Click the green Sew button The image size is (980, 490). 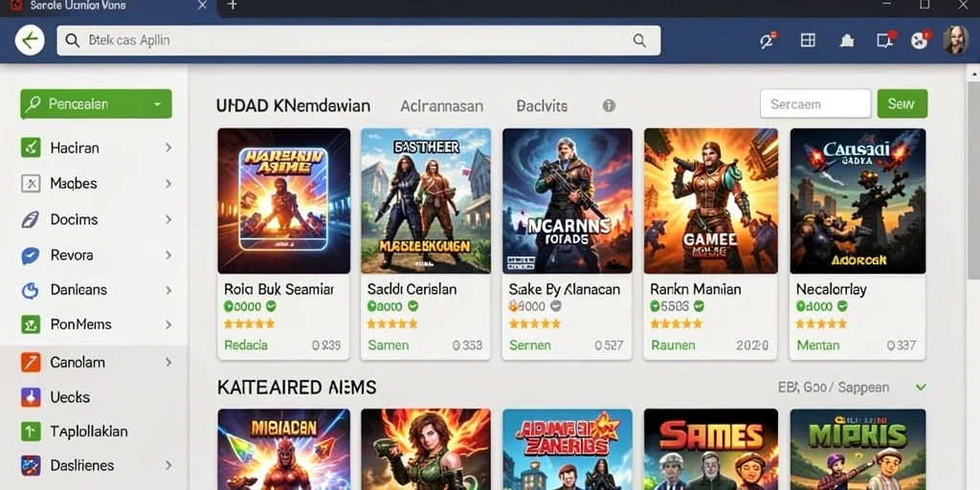tap(902, 103)
